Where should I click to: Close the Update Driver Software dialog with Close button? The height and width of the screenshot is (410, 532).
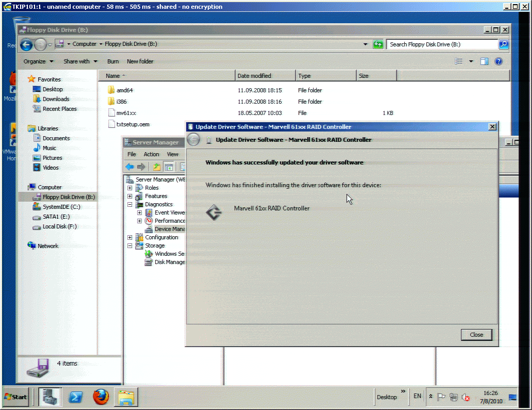(476, 335)
